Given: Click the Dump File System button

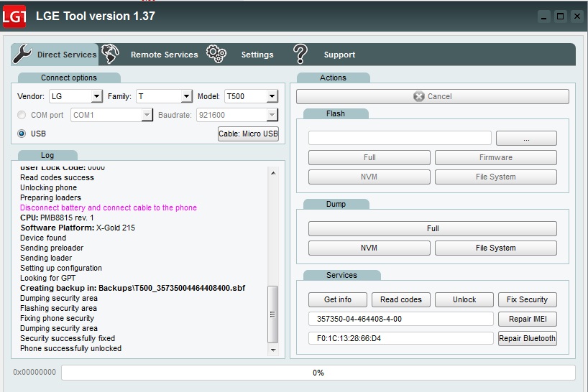Looking at the screenshot, I should click(495, 248).
